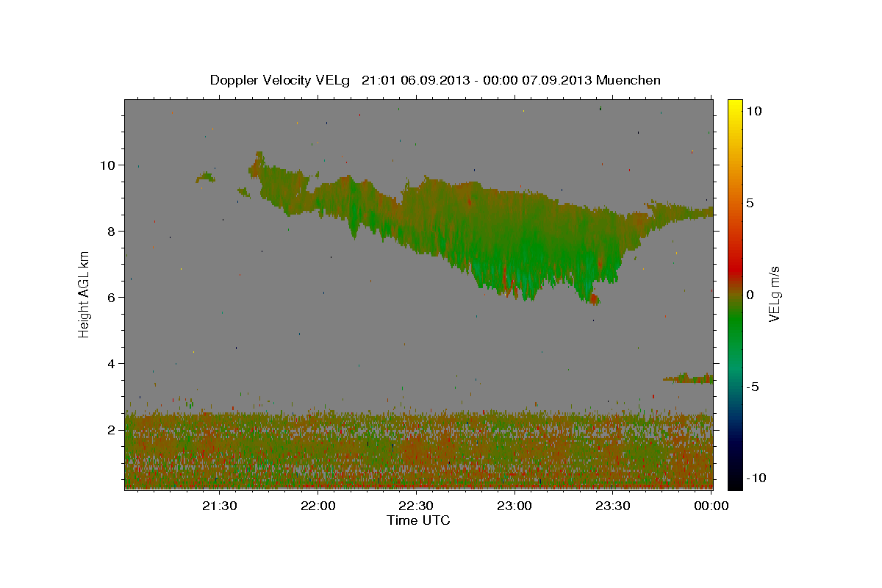Click the colorbar value 0
Image resolution: width=882 pixels, height=588 pixels.
point(750,295)
